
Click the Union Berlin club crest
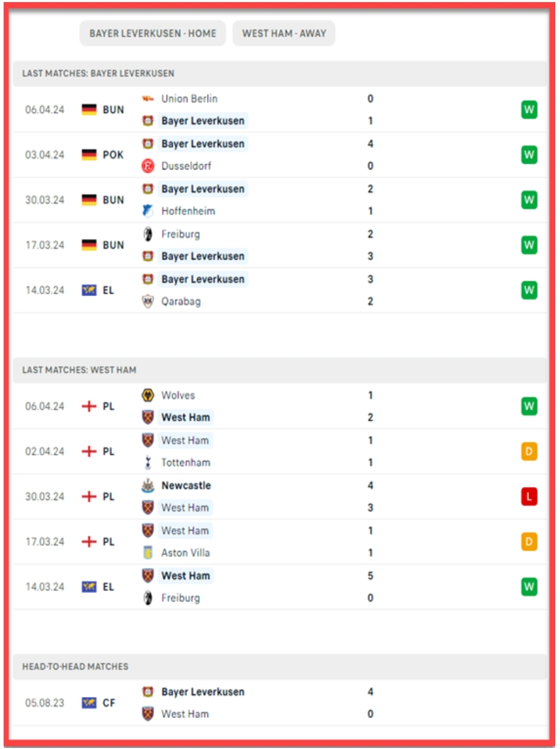tap(148, 99)
